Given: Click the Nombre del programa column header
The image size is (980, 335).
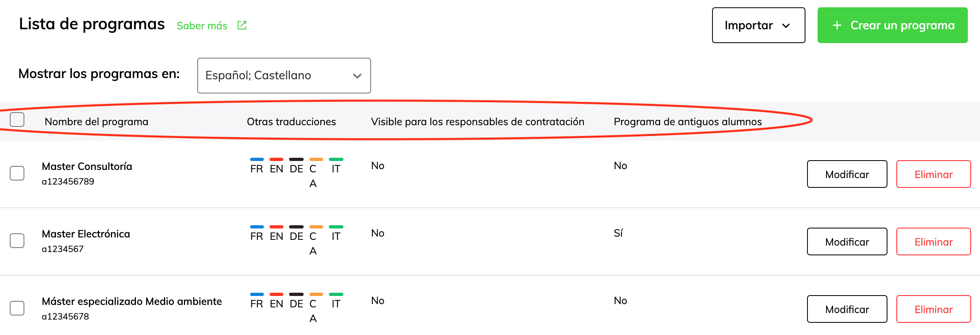Looking at the screenshot, I should click(97, 122).
